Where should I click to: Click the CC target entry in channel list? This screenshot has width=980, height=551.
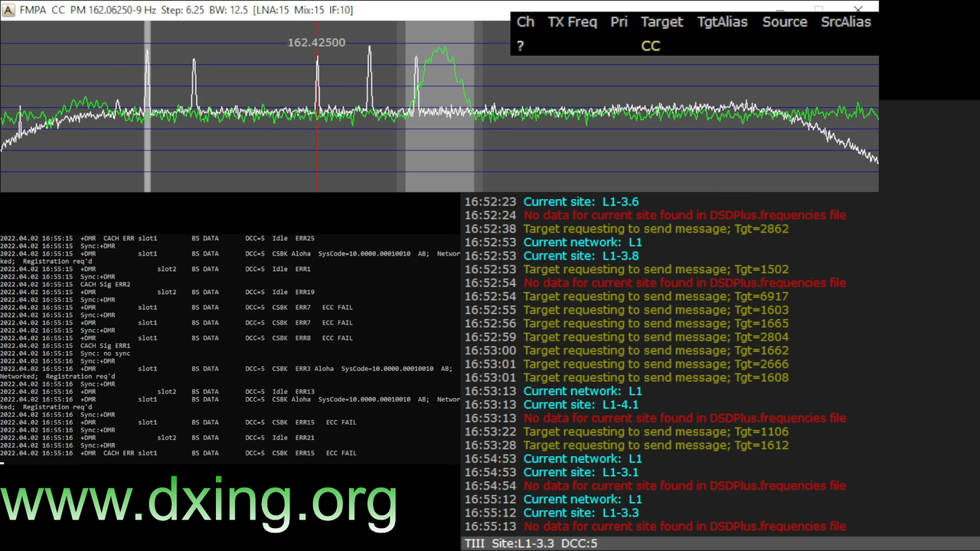[x=650, y=46]
